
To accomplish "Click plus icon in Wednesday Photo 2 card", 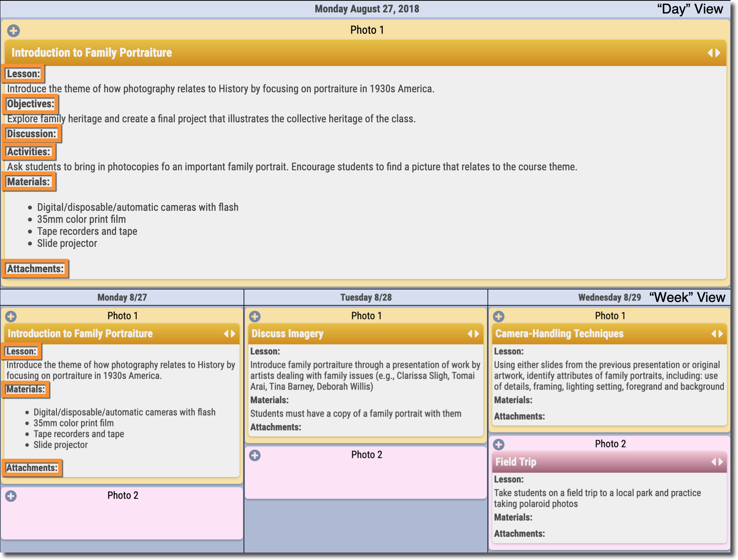I will [x=499, y=444].
